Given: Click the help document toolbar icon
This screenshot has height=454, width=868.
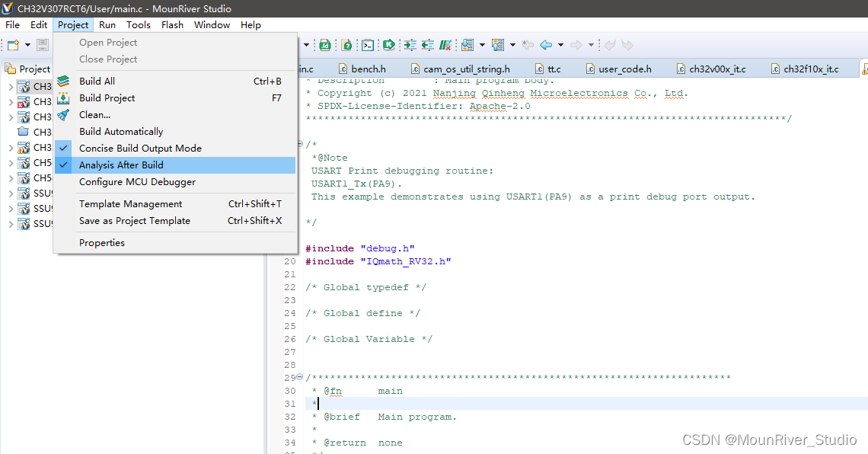Looking at the screenshot, I should click(347, 45).
